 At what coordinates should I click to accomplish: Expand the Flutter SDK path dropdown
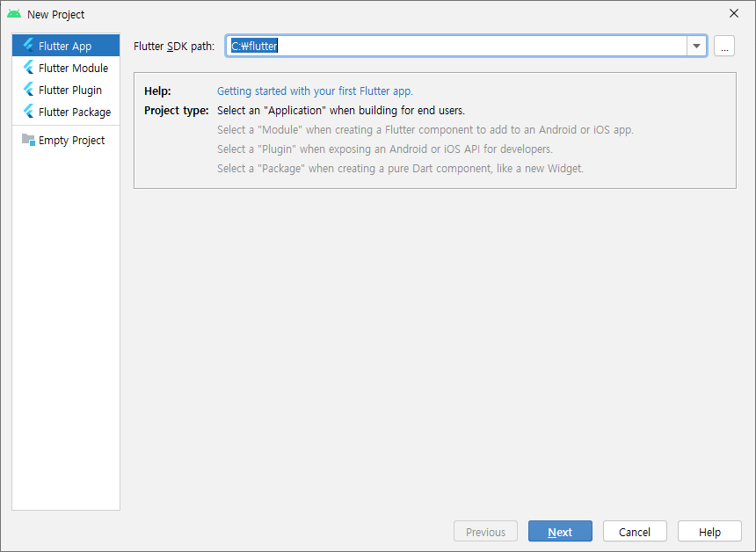pos(696,46)
